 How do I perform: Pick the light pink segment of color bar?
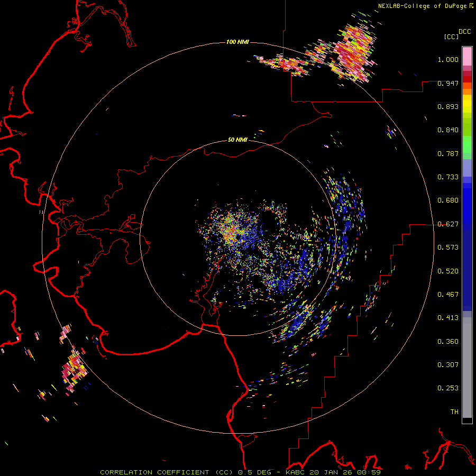[x=467, y=56]
